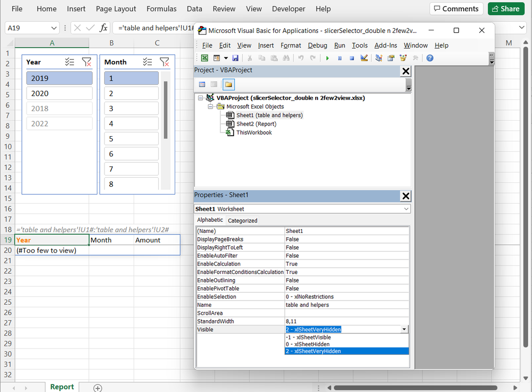Click the Reset stop icon

coord(352,58)
